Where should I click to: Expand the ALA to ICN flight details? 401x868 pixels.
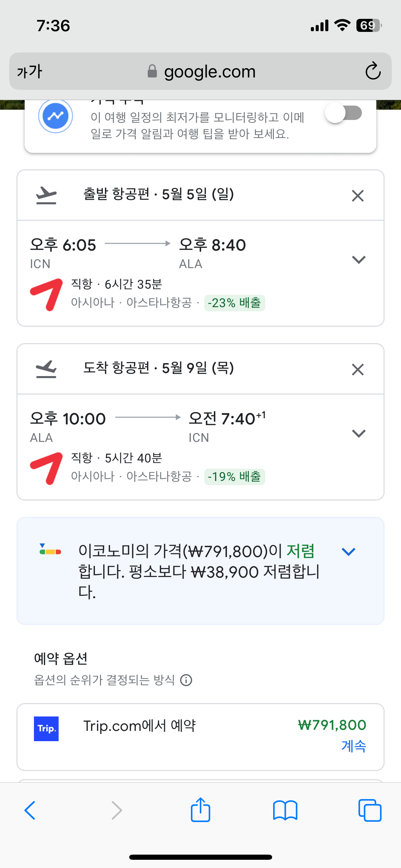[x=359, y=433]
